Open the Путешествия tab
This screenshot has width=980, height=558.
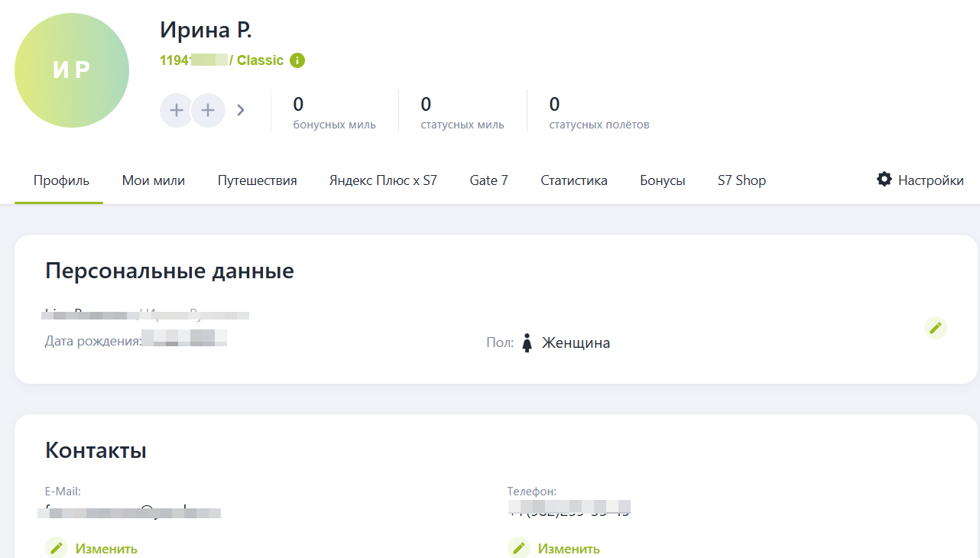[257, 180]
